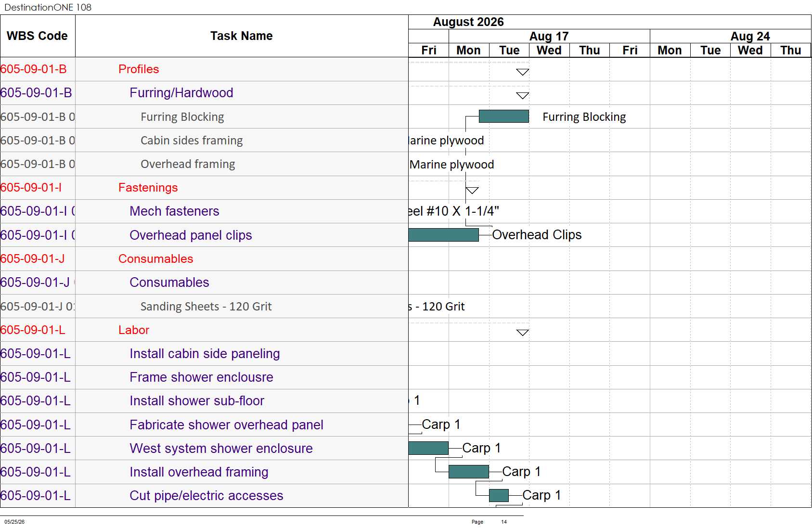Click the WBS code of Sanding Sheets row
The image size is (812, 528).
point(38,307)
